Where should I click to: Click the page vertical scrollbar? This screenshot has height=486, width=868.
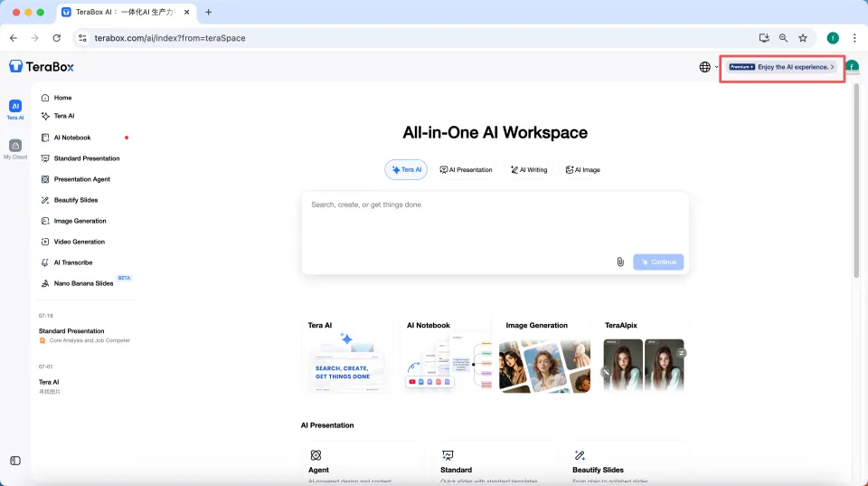856,180
